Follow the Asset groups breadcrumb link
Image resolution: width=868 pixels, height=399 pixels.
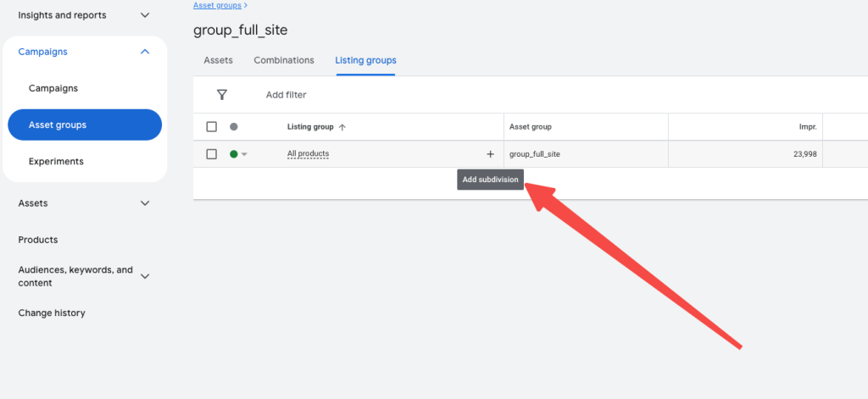(x=217, y=5)
